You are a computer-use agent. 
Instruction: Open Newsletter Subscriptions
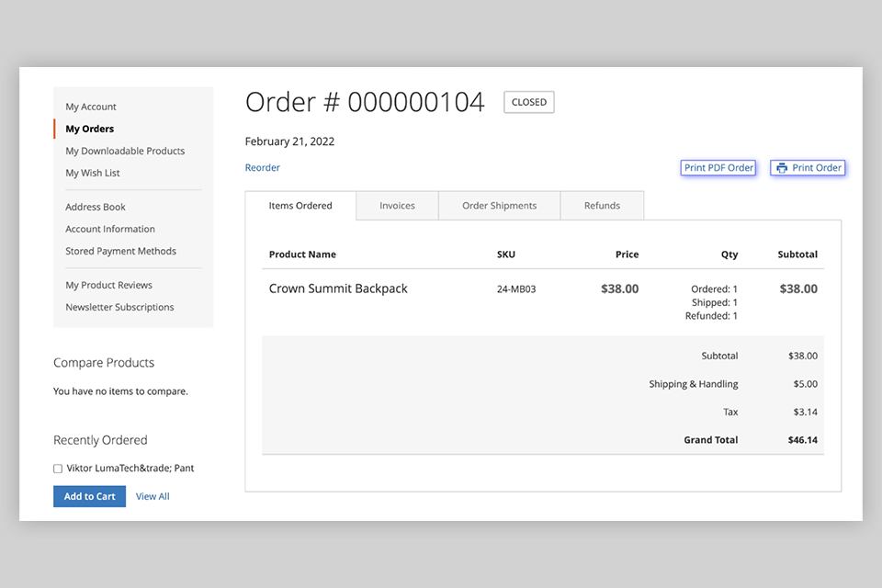tap(119, 307)
